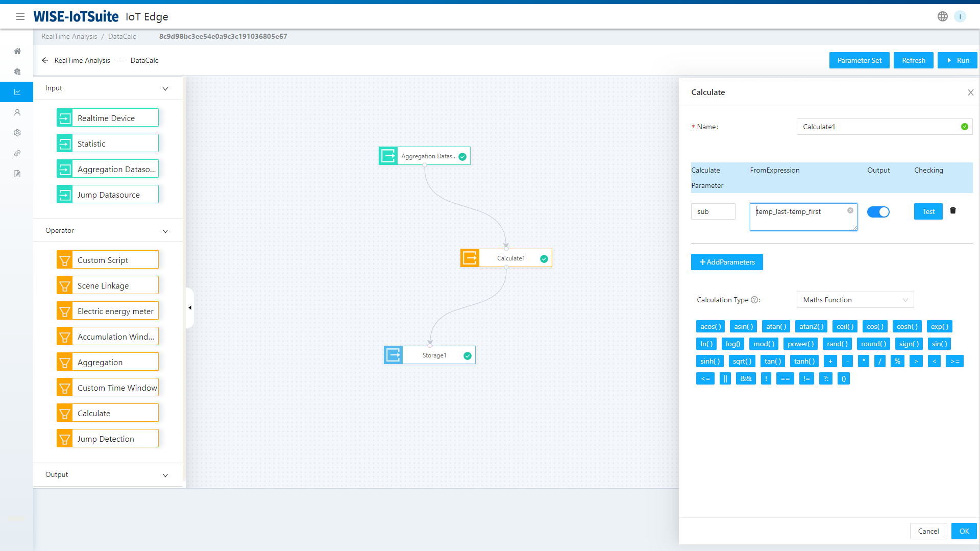Click the back arrow beside RealTime Analysis
The width and height of the screenshot is (980, 551).
(45, 60)
